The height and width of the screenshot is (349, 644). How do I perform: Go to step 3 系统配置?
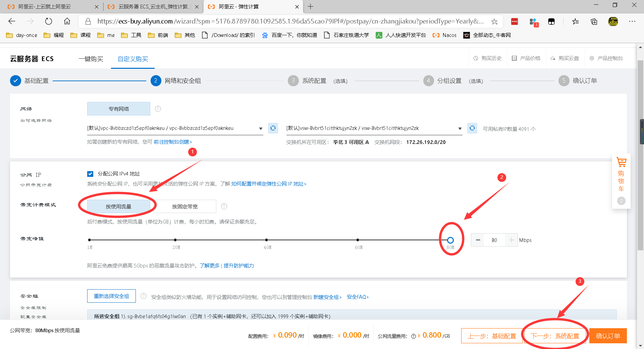[318, 81]
